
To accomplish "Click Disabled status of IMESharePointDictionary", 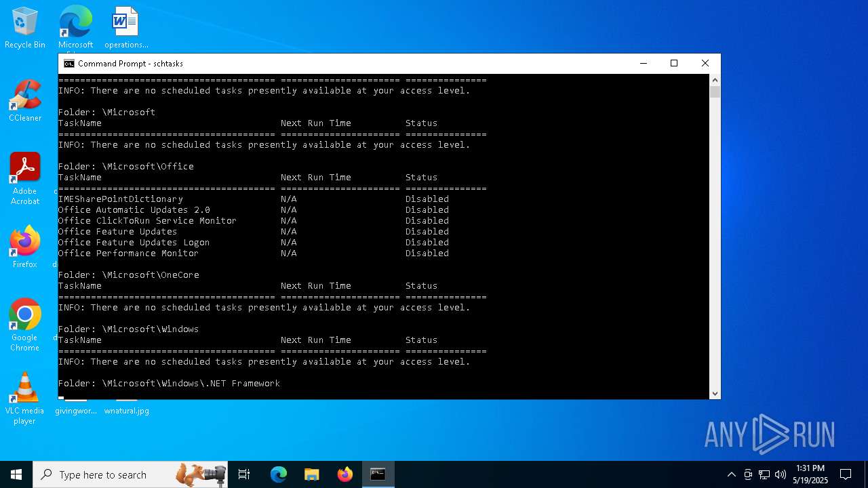I will click(427, 199).
